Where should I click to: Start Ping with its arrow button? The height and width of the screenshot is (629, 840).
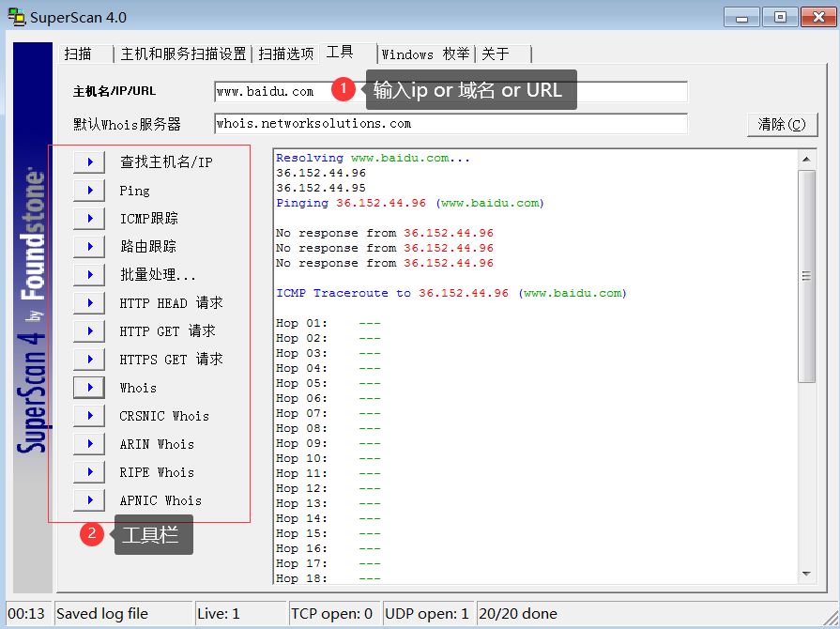pos(89,191)
